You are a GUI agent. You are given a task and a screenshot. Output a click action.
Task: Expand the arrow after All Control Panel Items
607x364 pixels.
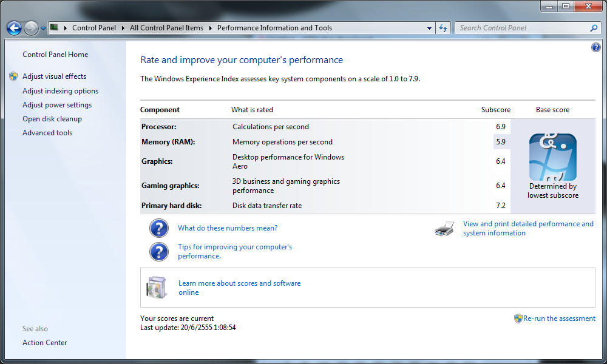pos(211,28)
